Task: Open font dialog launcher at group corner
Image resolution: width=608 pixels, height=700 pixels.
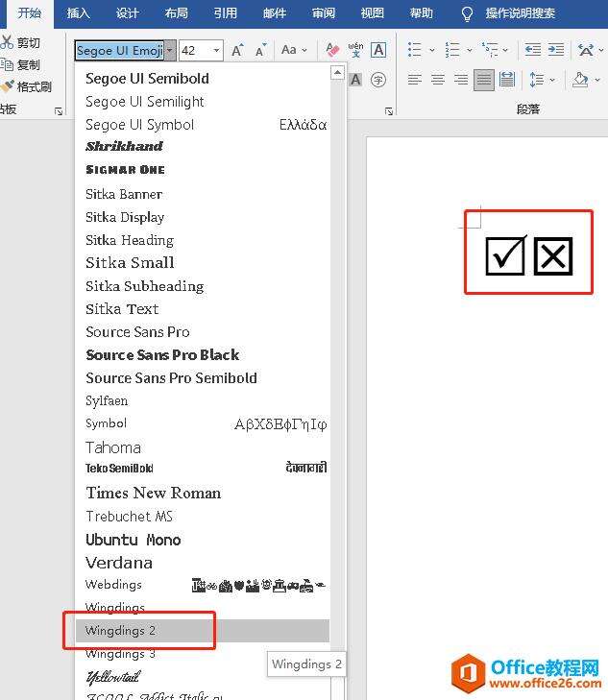Action: click(389, 111)
